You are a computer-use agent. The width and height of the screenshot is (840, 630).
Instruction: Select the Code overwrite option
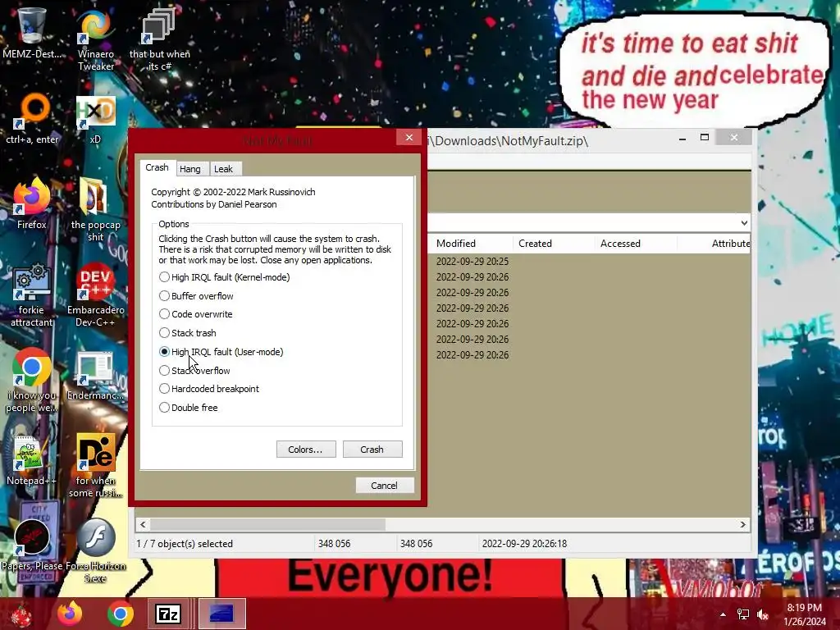[196, 314]
